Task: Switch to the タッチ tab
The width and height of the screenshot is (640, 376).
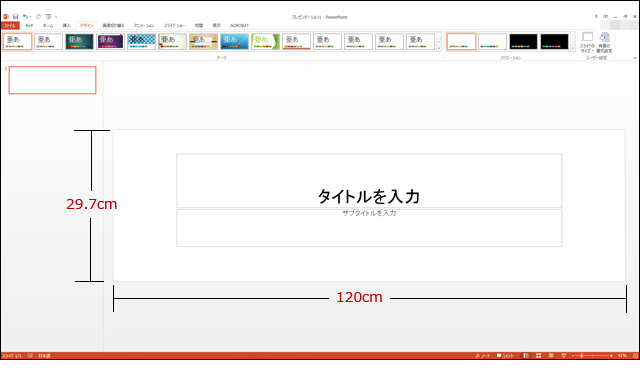Action: click(29, 25)
